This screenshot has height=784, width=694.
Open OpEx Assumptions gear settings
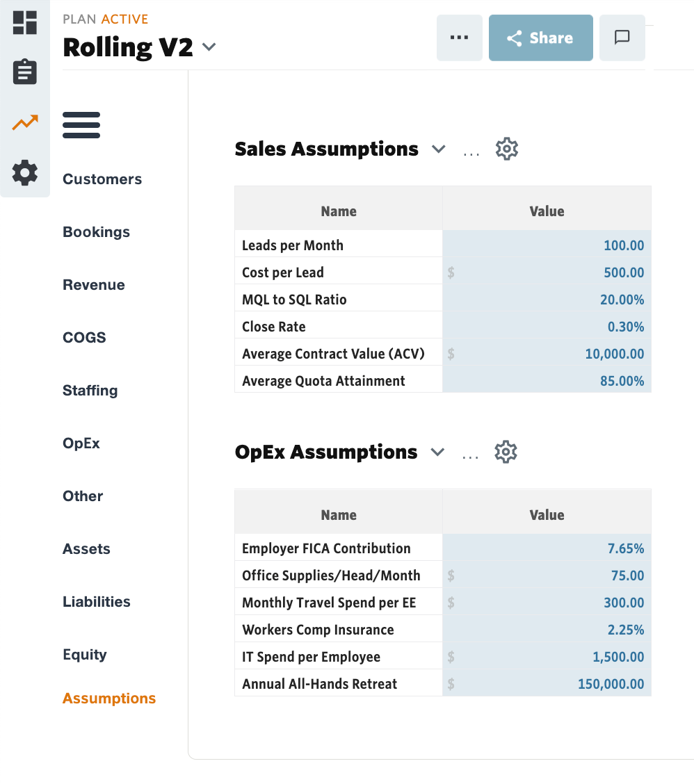pos(506,452)
